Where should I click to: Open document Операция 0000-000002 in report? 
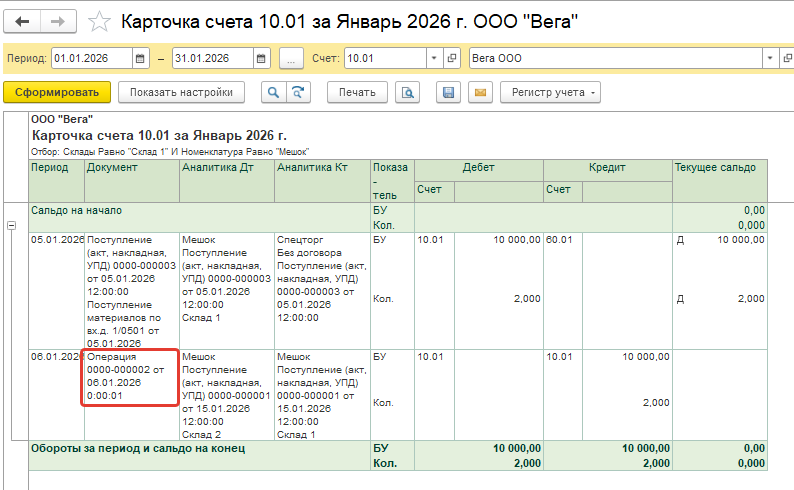tap(125, 376)
